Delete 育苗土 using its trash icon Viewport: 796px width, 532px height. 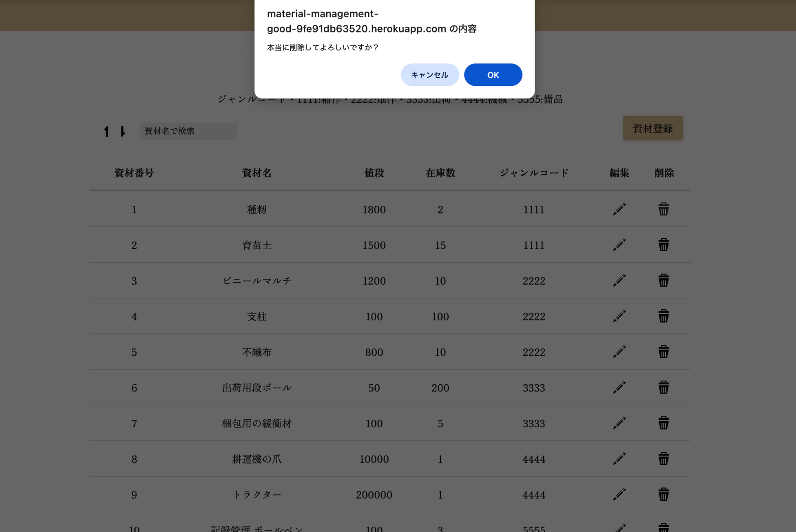pos(663,245)
